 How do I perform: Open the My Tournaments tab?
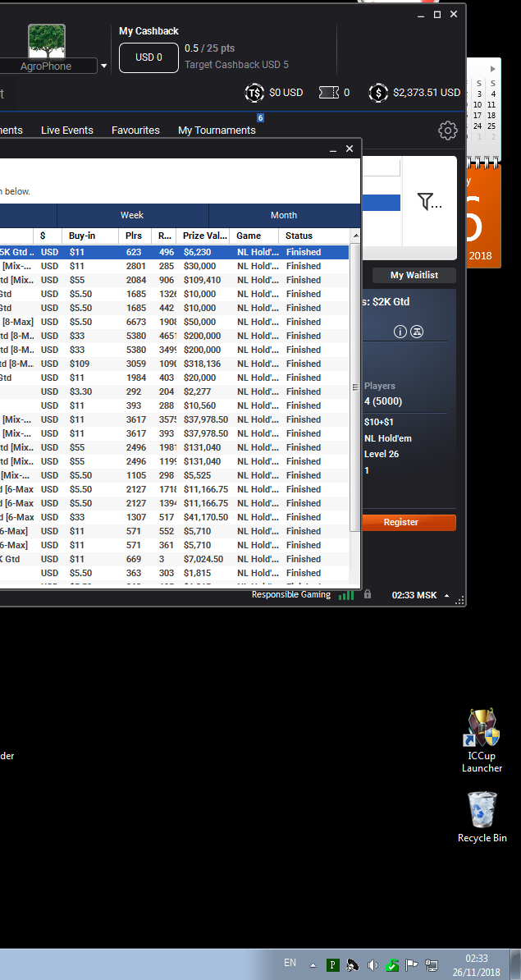coord(217,130)
